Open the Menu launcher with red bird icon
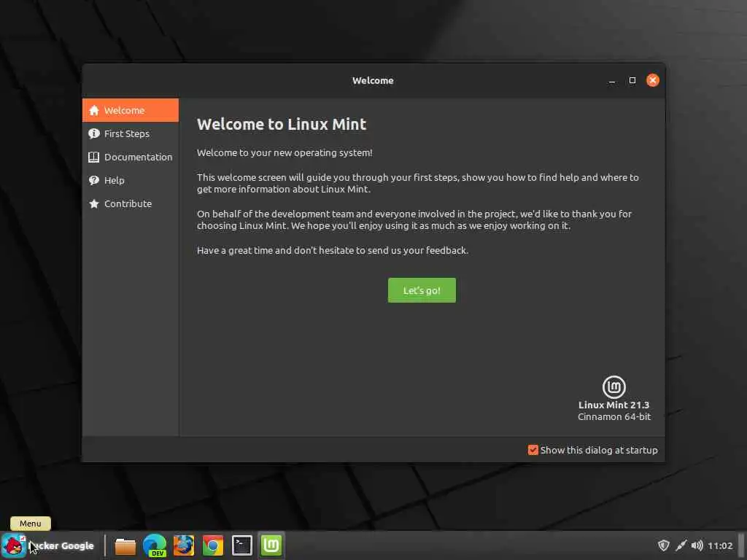747x560 pixels. tap(13, 545)
